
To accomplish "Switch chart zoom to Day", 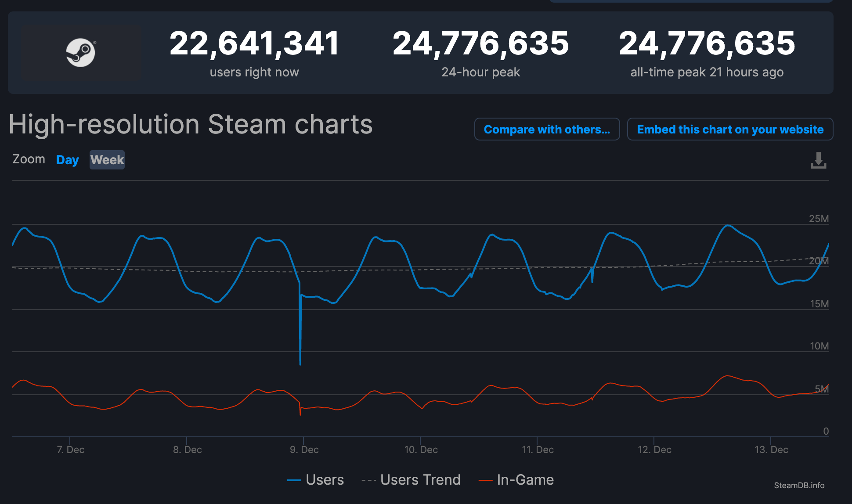I will 68,160.
